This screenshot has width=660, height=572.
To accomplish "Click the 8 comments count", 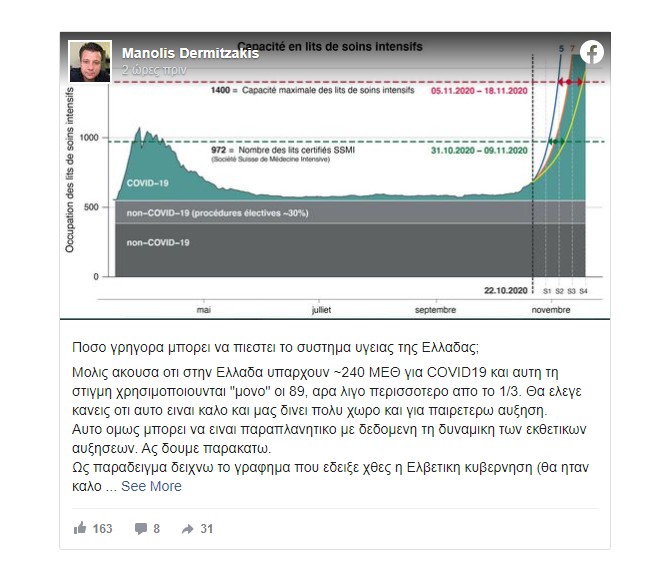I will pyautogui.click(x=157, y=528).
